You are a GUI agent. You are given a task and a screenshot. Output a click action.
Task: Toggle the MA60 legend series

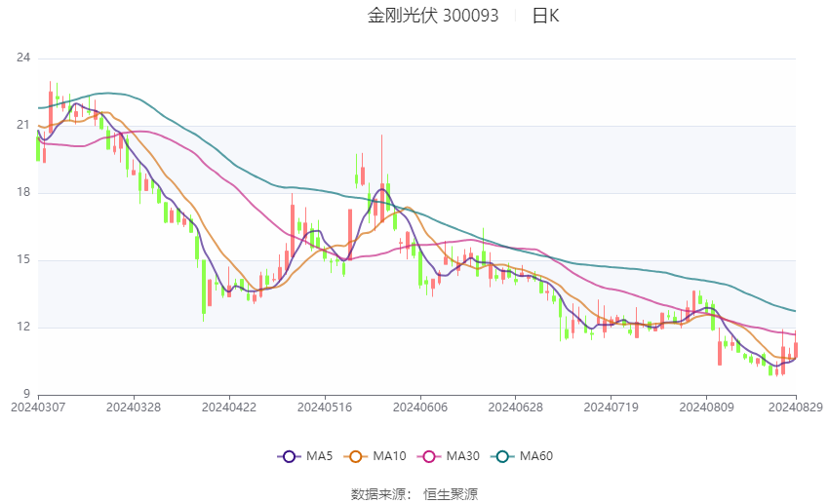pos(522,456)
